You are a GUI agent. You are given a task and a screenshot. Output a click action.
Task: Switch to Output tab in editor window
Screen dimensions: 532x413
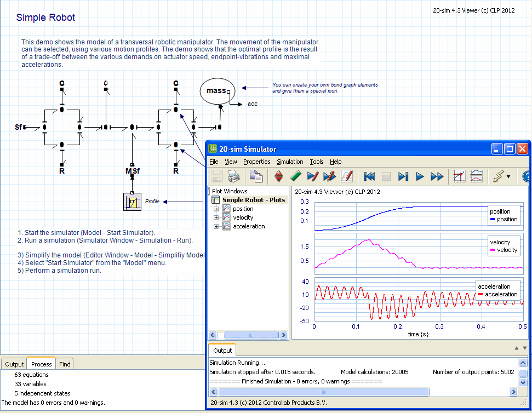click(x=14, y=364)
